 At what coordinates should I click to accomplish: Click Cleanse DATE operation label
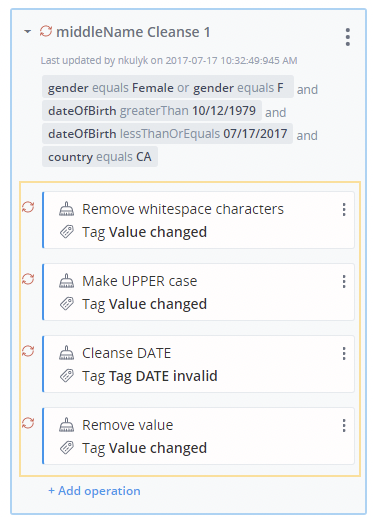(127, 353)
